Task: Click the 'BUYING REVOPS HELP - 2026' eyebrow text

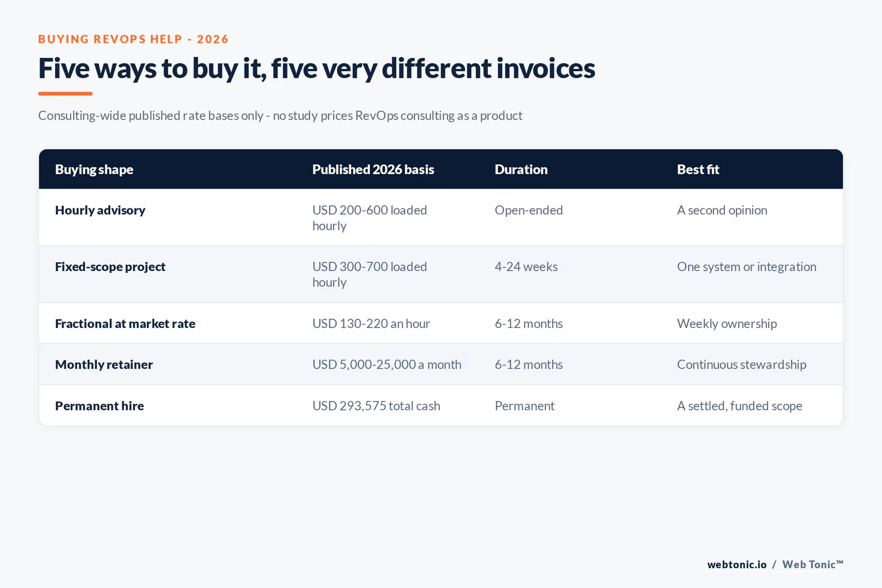Action: [x=133, y=39]
